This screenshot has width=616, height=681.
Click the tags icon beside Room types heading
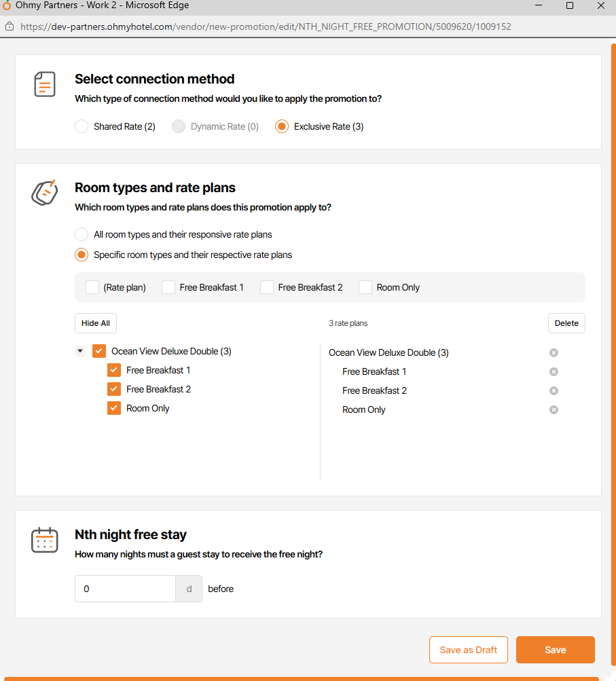45,193
